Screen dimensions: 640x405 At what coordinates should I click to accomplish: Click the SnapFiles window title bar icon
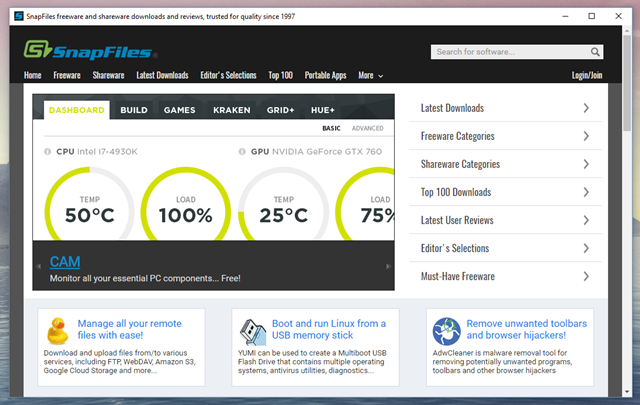[x=19, y=16]
